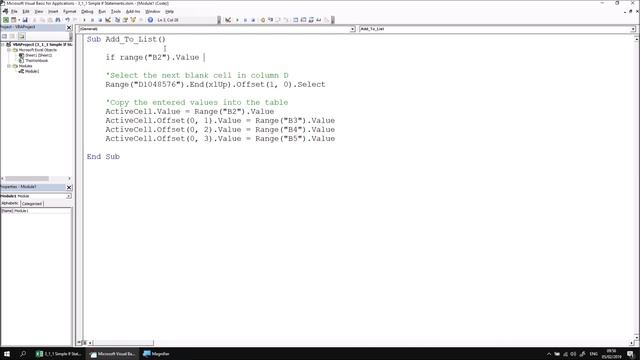This screenshot has height=360, width=640.
Task: Click Reset on the Debug toolbar
Action: tap(253, 20)
